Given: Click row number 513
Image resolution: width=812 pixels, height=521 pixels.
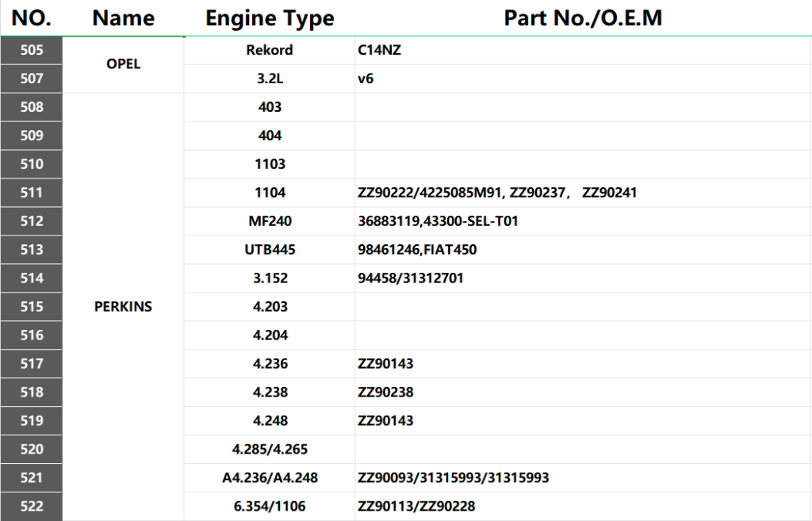Looking at the screenshot, I should [x=32, y=250].
